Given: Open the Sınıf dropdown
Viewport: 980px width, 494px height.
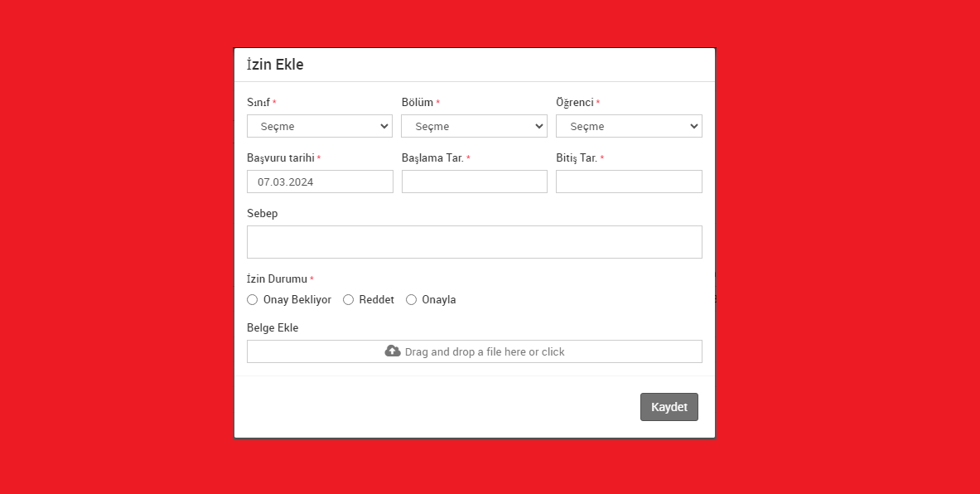Looking at the screenshot, I should pos(319,126).
